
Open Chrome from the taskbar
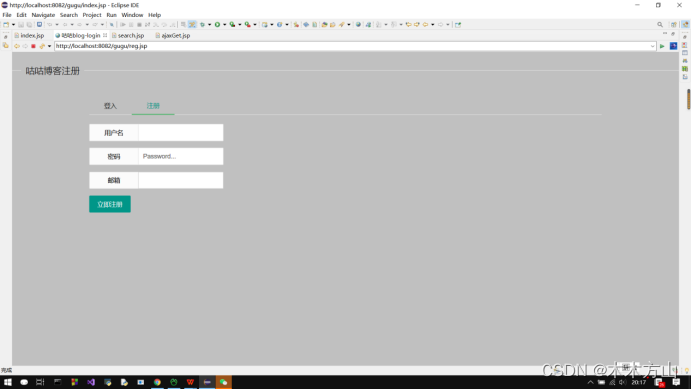pos(157,382)
